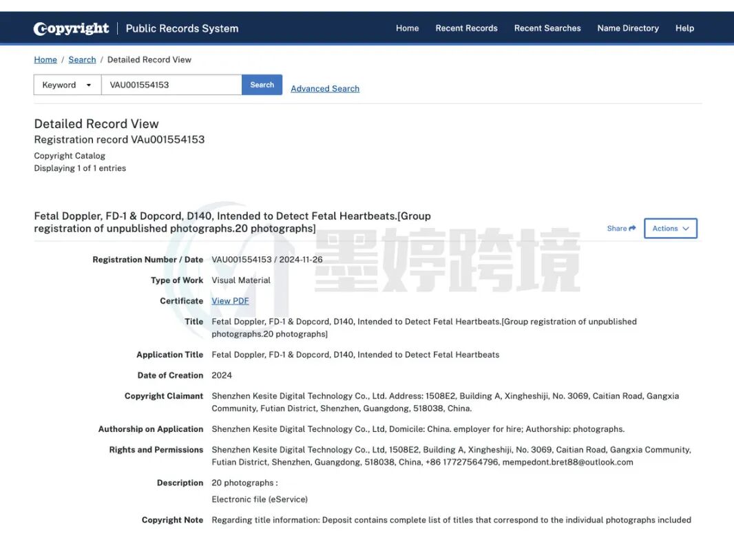Expand the Keyword search type dropdown
Image resolution: width=734 pixels, height=560 pixels.
coord(67,85)
